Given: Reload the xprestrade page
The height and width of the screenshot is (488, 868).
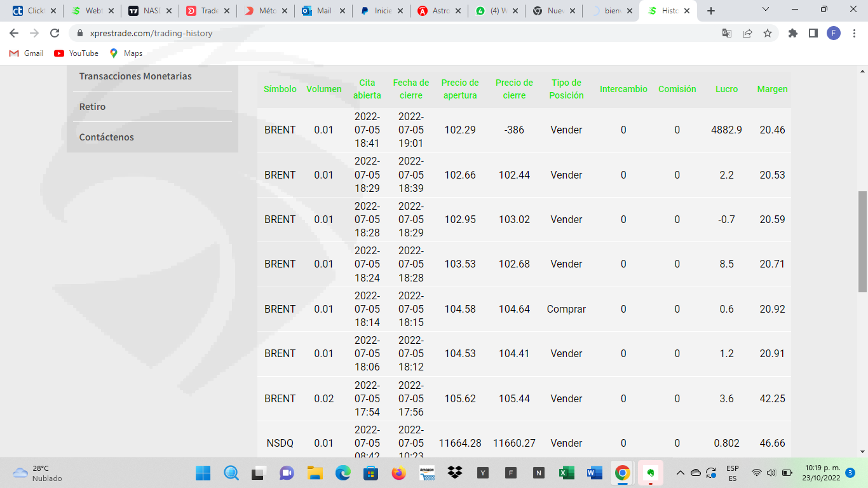Looking at the screenshot, I should point(55,33).
